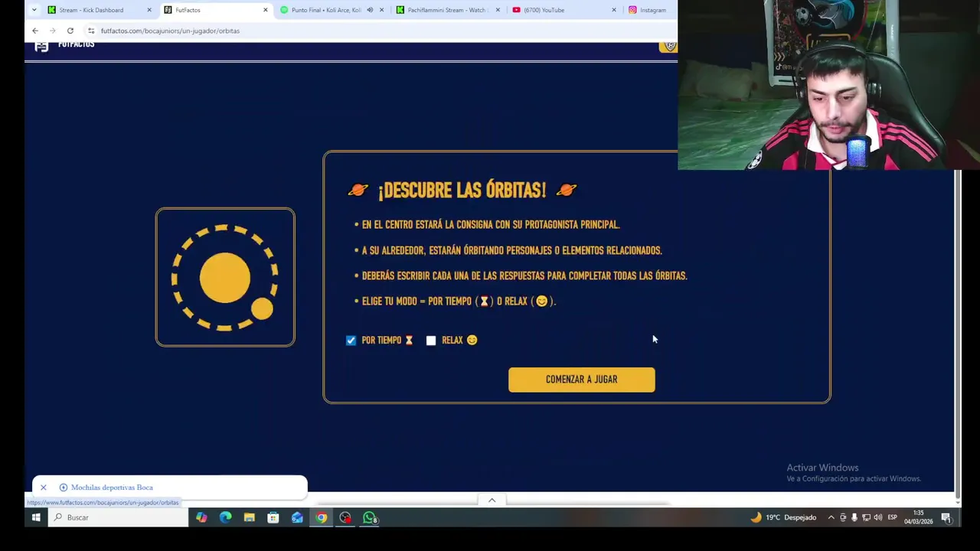Screen dimensions: 980x551
Task: Click the Por Tiempo label text
Action: pyautogui.click(x=381, y=341)
